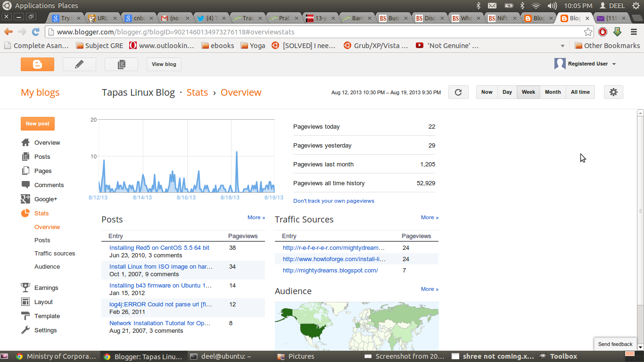The image size is (644, 362).
Task: Click the page vertical scrollbar
Action: point(640,211)
